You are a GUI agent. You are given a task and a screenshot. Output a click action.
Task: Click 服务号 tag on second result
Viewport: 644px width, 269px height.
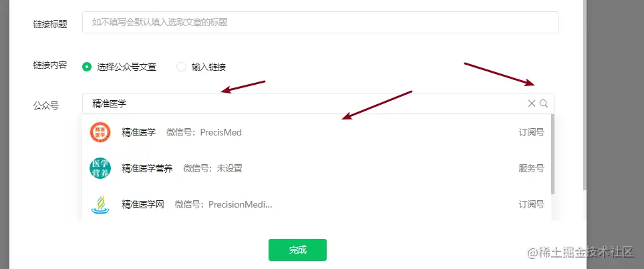(x=532, y=168)
